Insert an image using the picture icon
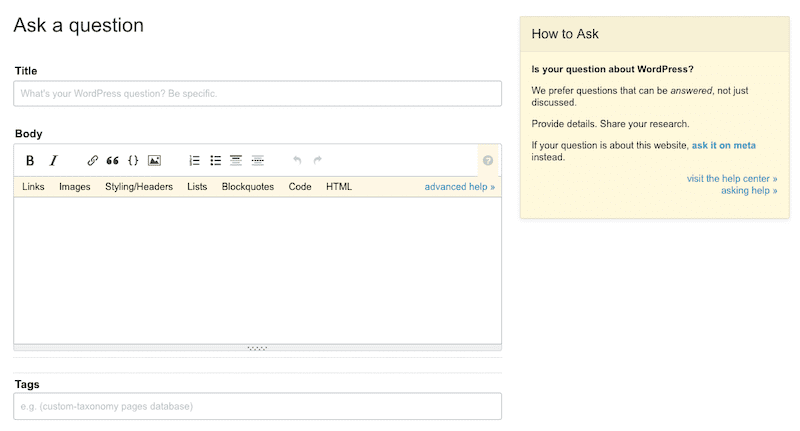This screenshot has height=431, width=800. click(154, 160)
